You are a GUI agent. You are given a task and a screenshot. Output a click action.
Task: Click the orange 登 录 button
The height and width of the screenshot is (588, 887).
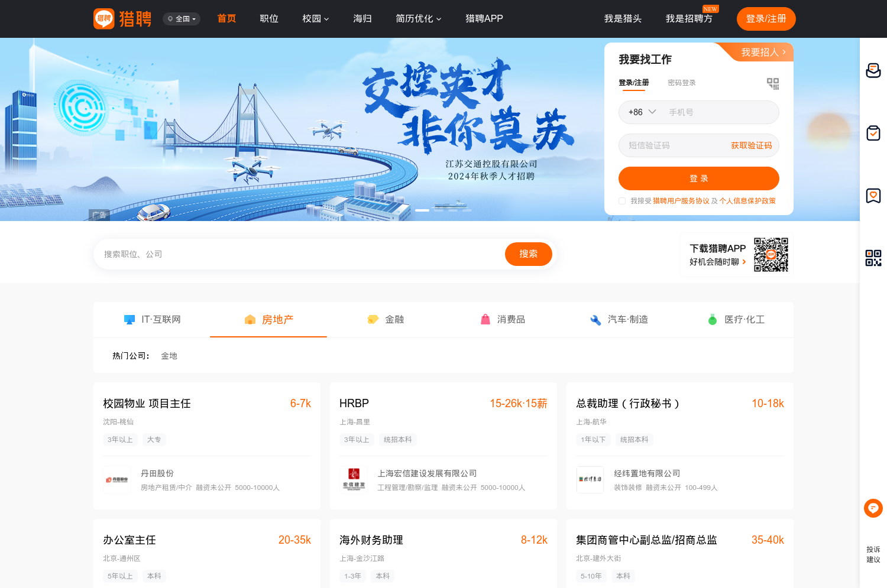(x=699, y=178)
